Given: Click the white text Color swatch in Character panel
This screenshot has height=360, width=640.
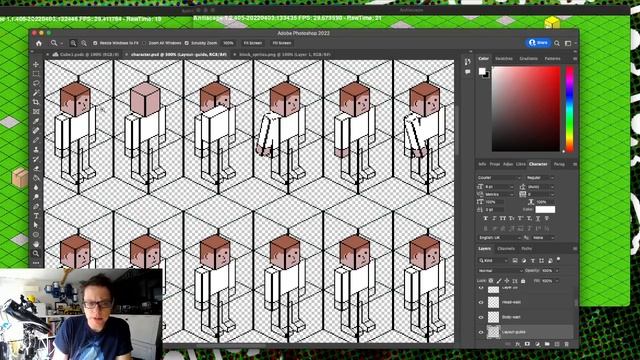Looking at the screenshot, I should click(x=545, y=210).
